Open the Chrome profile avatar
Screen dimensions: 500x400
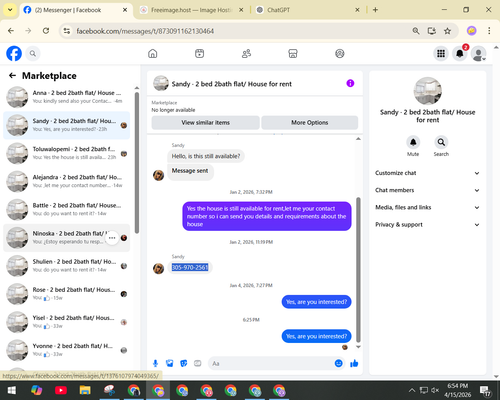(x=471, y=31)
